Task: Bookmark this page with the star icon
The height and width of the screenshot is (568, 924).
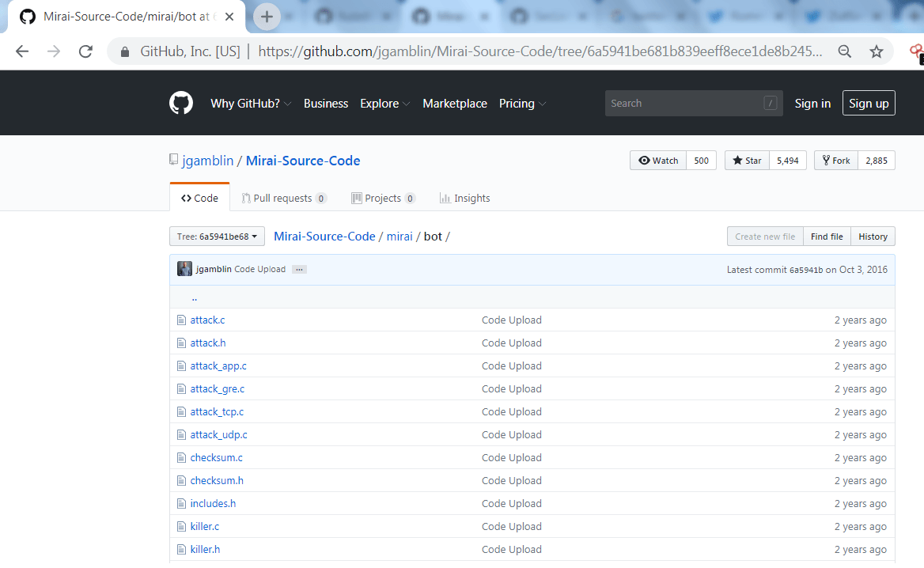Action: pyautogui.click(x=877, y=52)
